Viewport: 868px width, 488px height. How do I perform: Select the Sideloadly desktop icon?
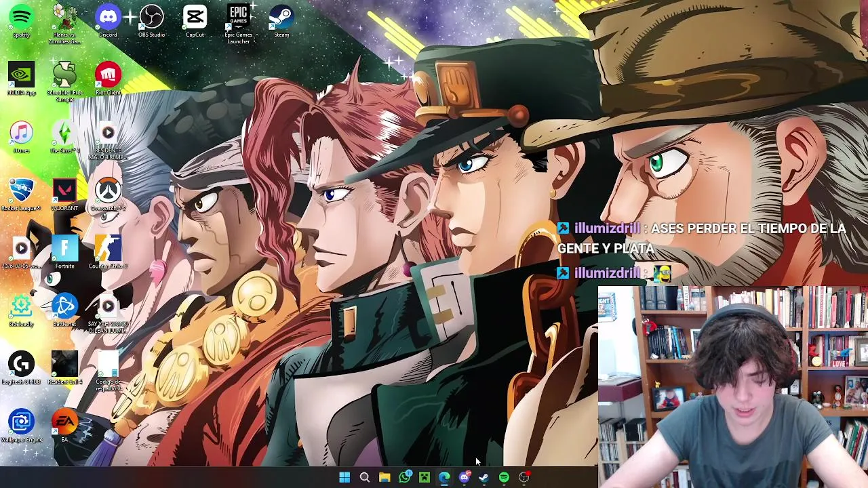coord(21,310)
